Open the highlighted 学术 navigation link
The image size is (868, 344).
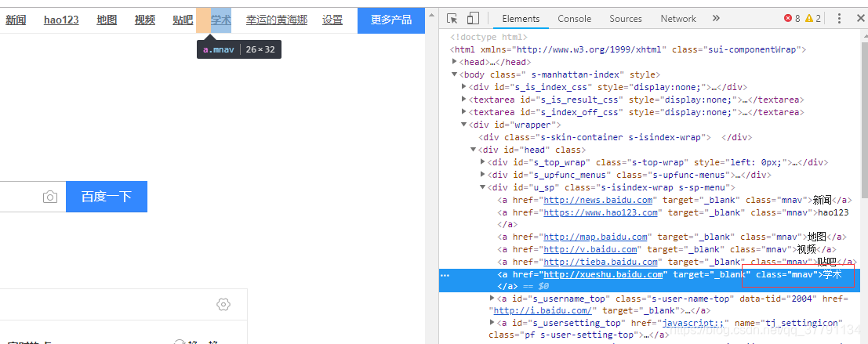[x=221, y=20]
